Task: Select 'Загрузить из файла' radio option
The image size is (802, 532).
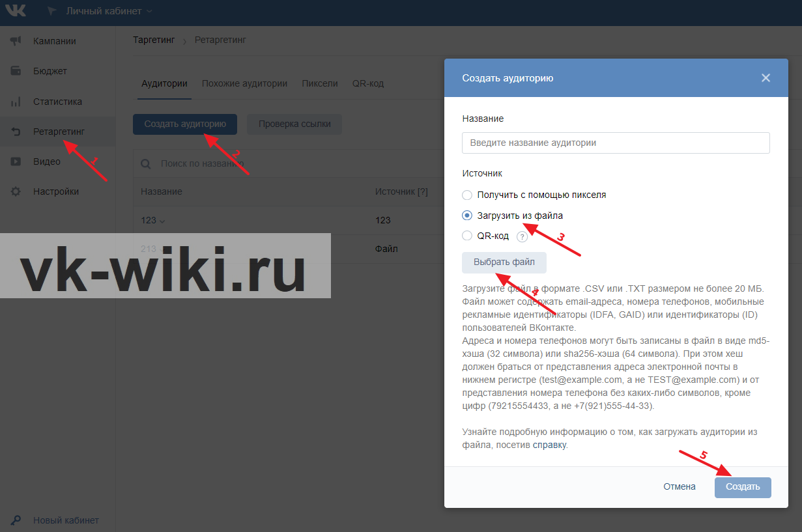Action: (x=466, y=216)
